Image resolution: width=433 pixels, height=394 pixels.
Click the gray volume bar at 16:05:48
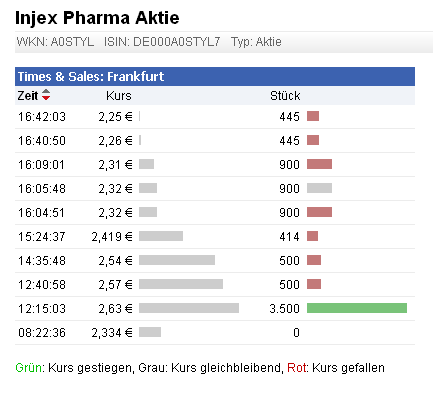point(319,188)
